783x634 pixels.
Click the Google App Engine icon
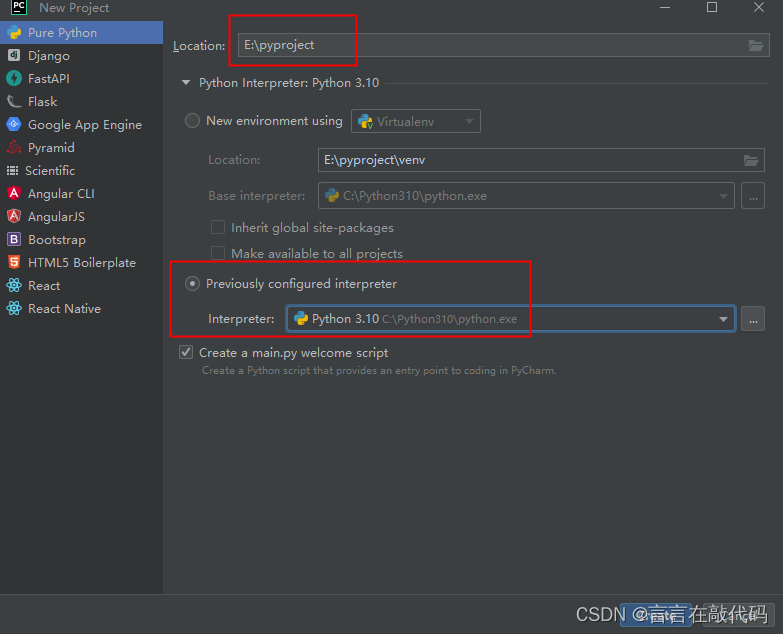[x=14, y=124]
